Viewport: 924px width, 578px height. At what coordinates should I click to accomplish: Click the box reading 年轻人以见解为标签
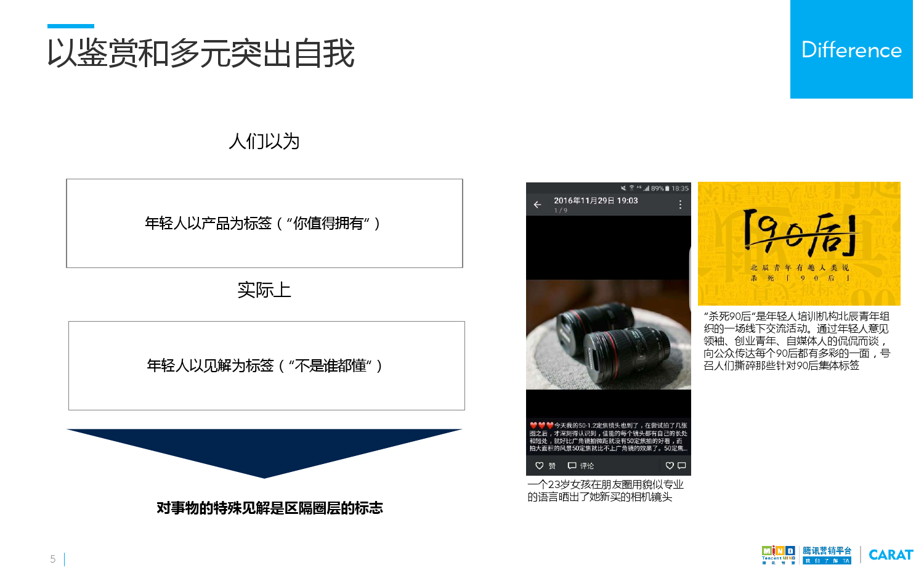266,365
